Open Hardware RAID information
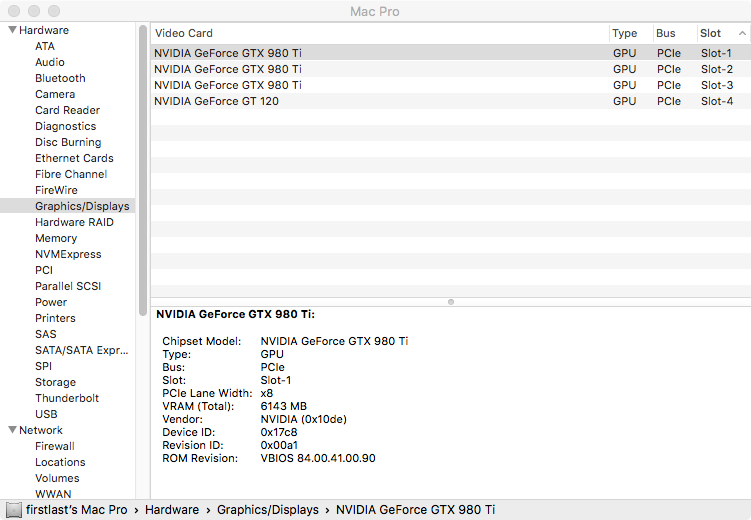Screen dimensions: 751x520 pyautogui.click(x=74, y=222)
